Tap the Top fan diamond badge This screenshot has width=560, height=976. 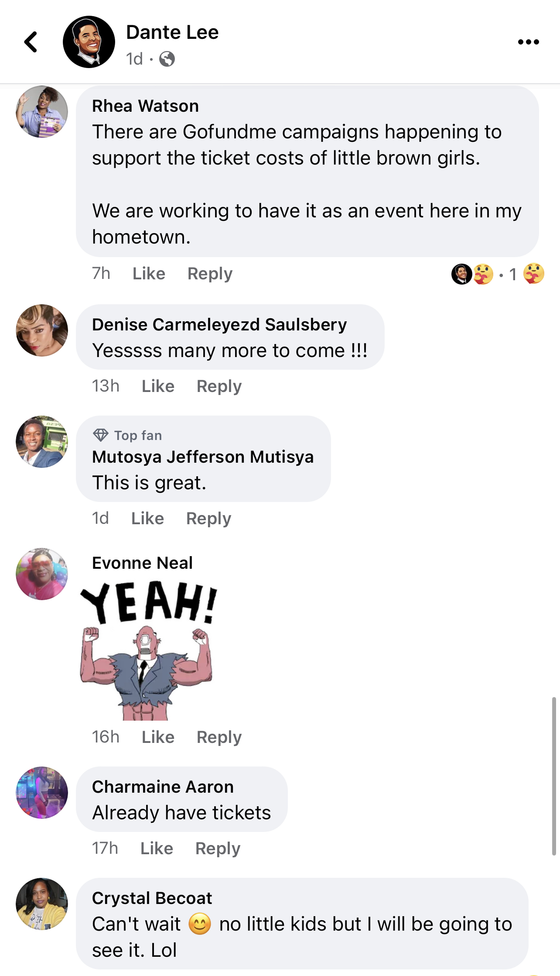click(x=101, y=435)
